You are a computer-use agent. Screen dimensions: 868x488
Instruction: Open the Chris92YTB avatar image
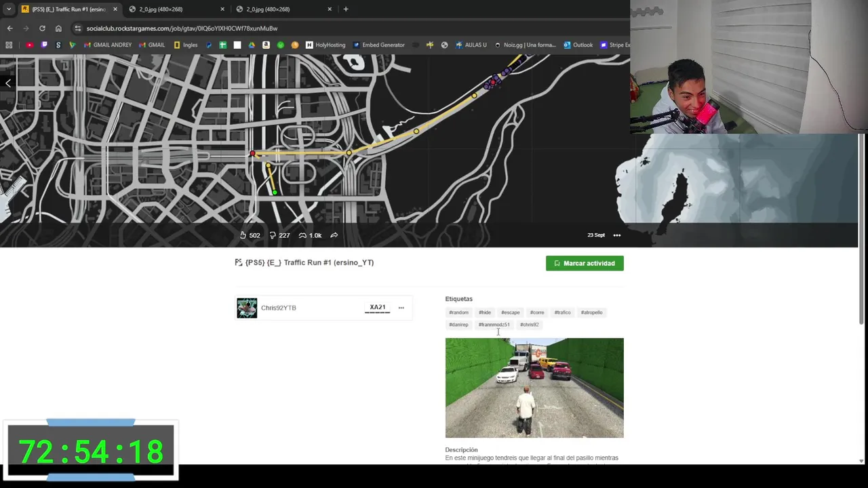247,308
